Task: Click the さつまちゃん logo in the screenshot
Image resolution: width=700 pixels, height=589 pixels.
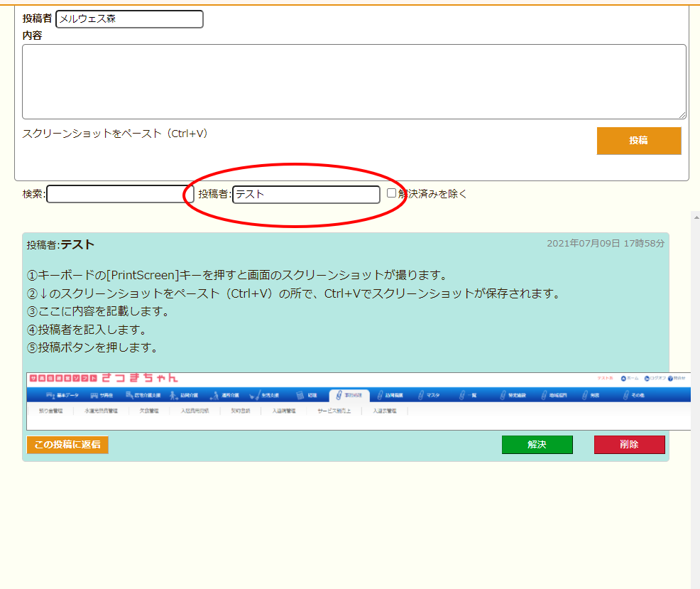Action: tap(139, 379)
